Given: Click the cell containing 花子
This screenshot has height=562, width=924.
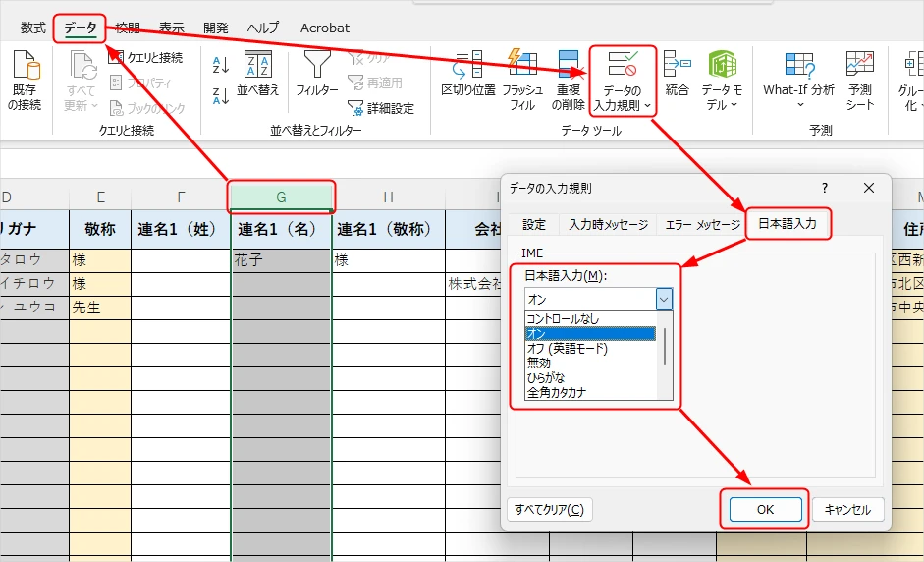Looking at the screenshot, I should pyautogui.click(x=281, y=260).
